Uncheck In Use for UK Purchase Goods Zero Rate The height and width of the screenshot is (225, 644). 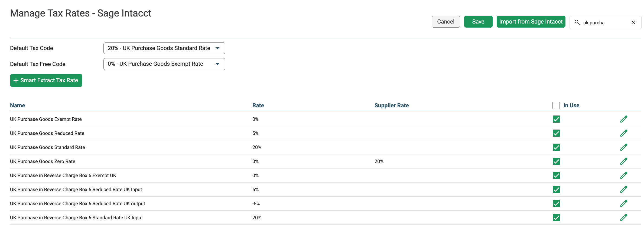(x=556, y=161)
